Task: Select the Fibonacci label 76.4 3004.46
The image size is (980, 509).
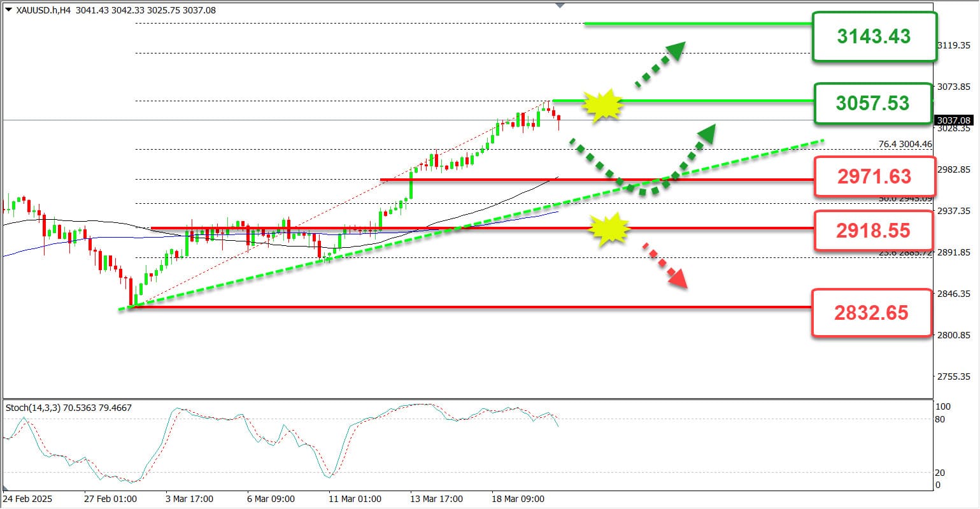Action: (905, 145)
